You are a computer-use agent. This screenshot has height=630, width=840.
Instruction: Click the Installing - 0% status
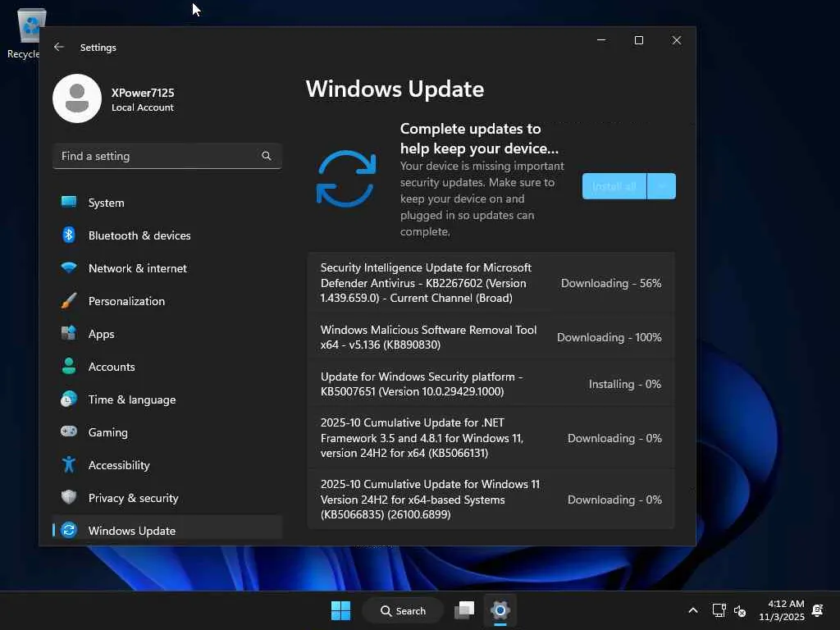tap(624, 384)
